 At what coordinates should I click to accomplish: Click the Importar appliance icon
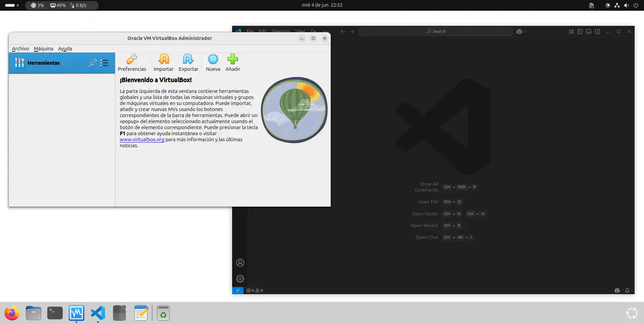tap(163, 63)
